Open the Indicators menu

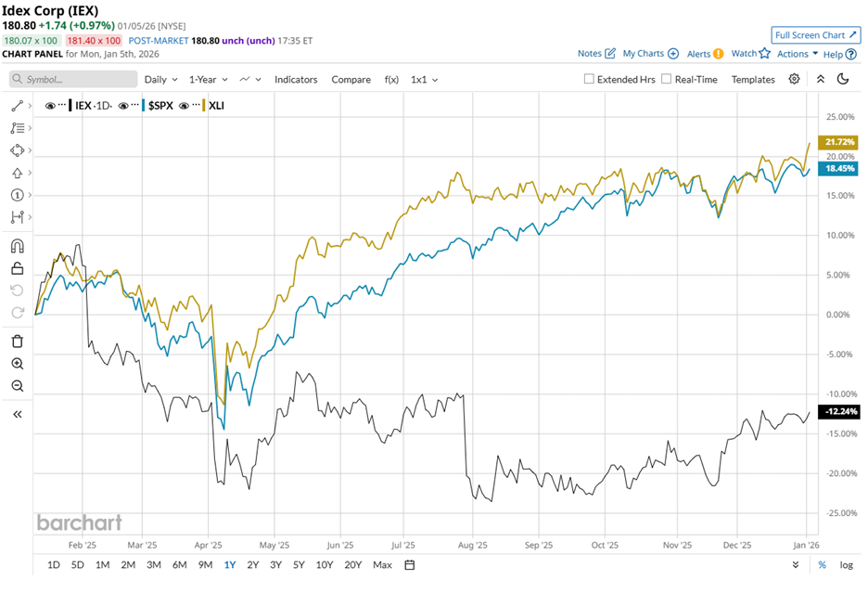coord(296,80)
